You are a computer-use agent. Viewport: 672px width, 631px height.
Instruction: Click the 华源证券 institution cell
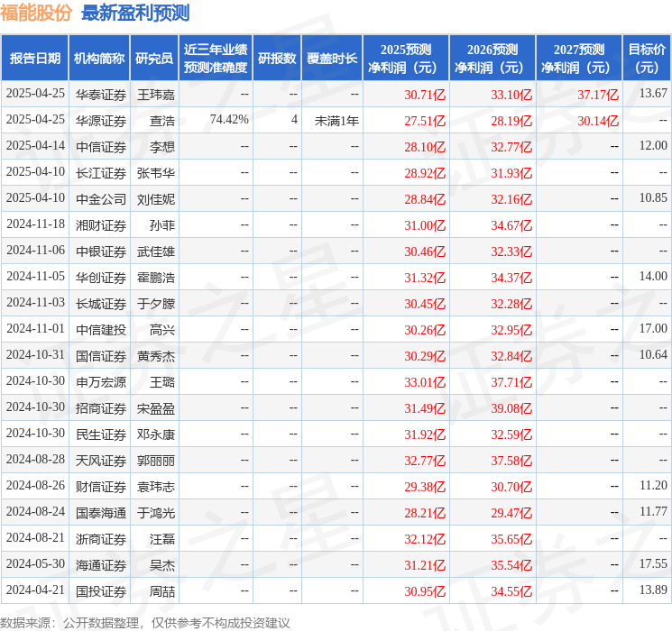click(101, 121)
